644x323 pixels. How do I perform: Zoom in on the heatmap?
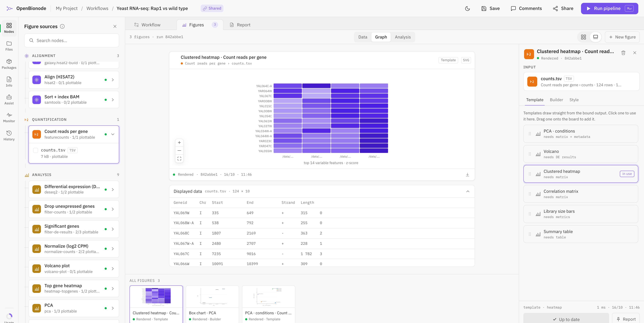tap(179, 143)
